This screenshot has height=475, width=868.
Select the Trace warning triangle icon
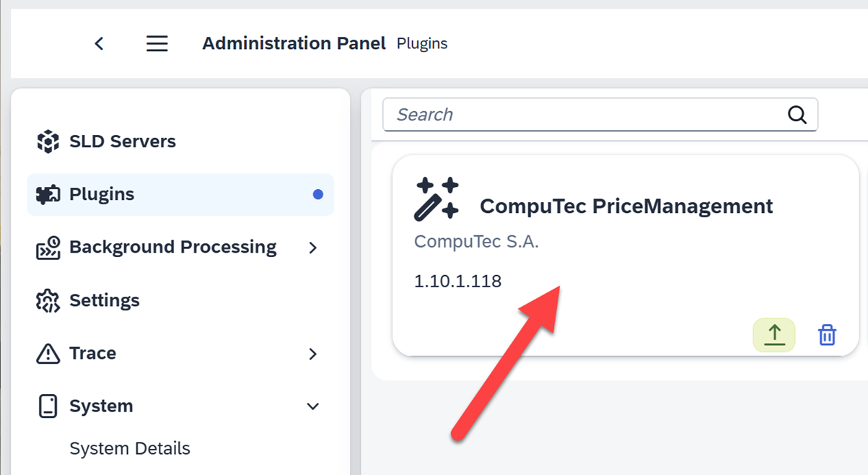click(x=48, y=353)
